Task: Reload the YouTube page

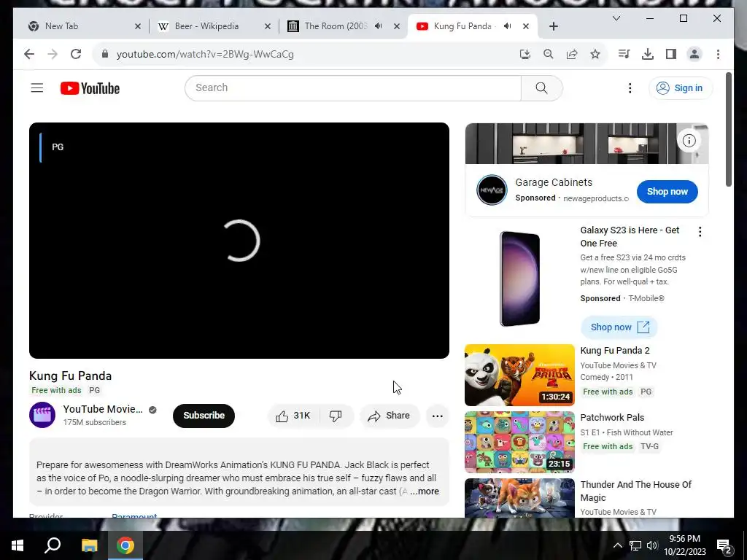Action: click(76, 54)
